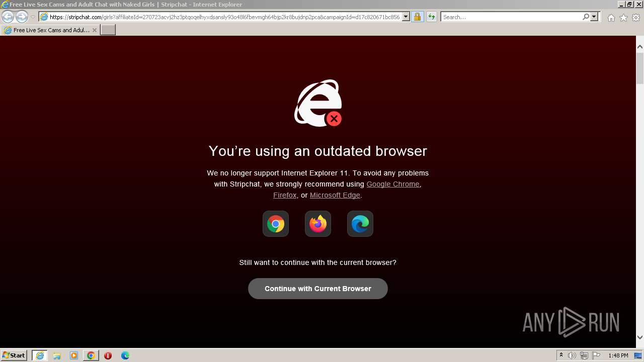Viewport: 644px width, 362px height.
Task: Follow the Firefox text link
Action: click(x=285, y=195)
